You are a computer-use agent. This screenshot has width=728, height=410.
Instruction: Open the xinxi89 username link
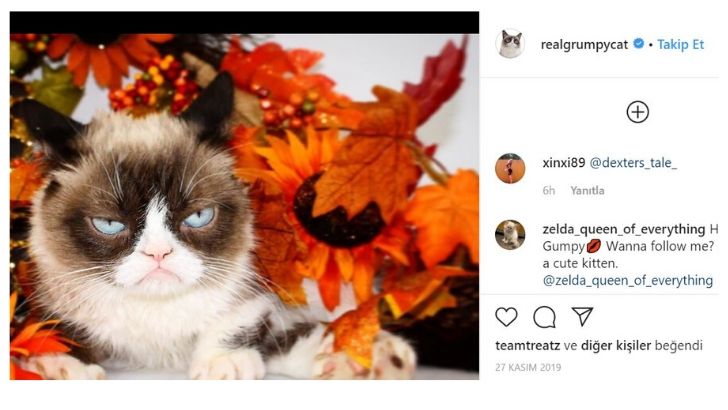[x=563, y=163]
